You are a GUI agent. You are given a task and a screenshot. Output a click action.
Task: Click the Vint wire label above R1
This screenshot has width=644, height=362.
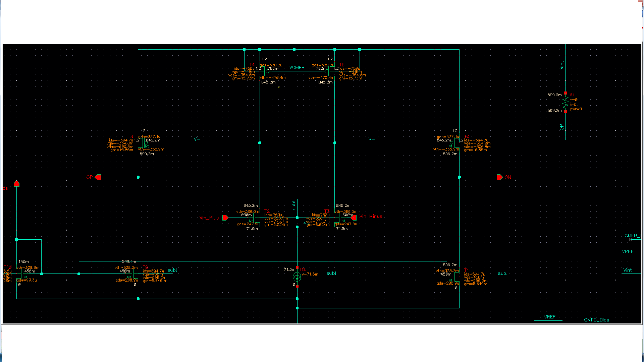point(561,65)
